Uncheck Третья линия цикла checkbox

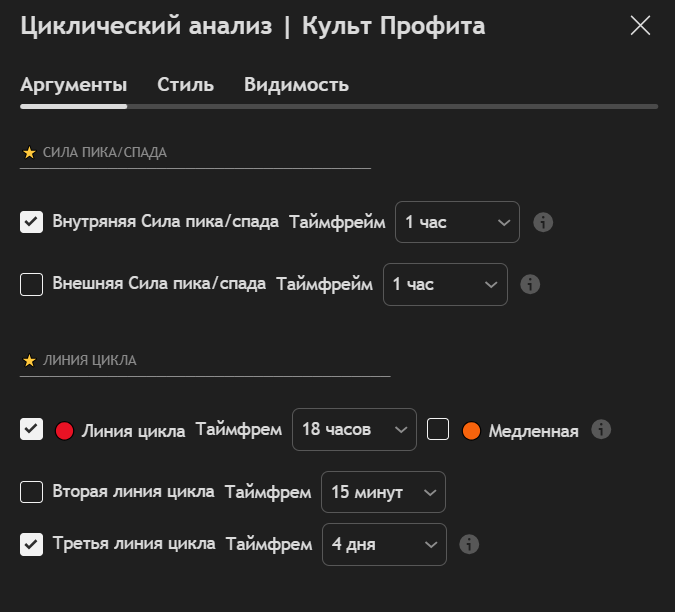point(31,545)
